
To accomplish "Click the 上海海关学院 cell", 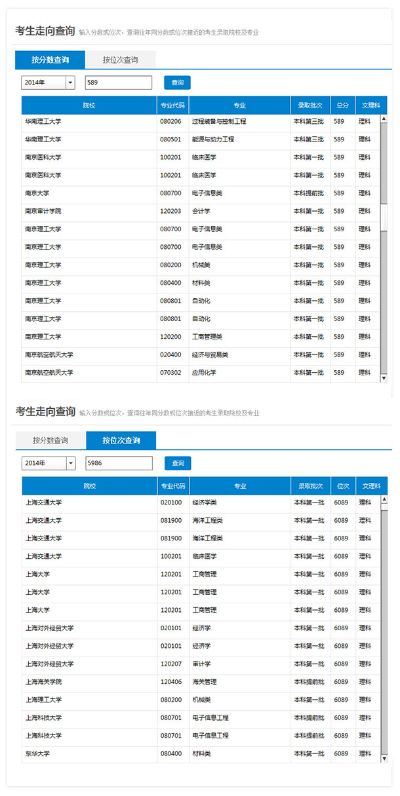I will click(x=44, y=682).
